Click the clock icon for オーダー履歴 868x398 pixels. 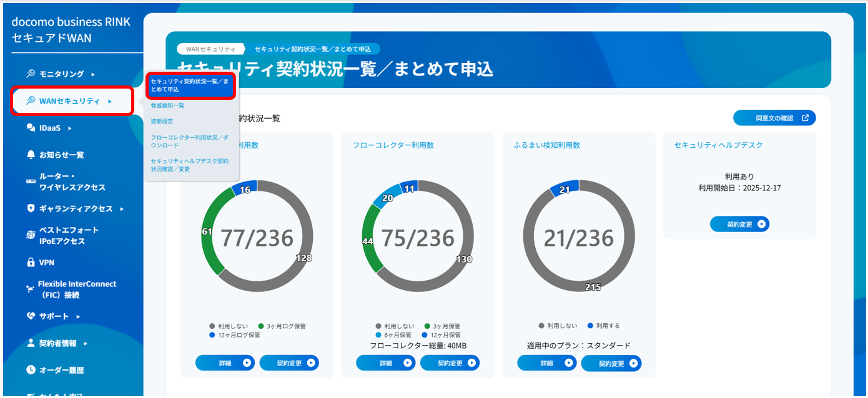[x=31, y=370]
